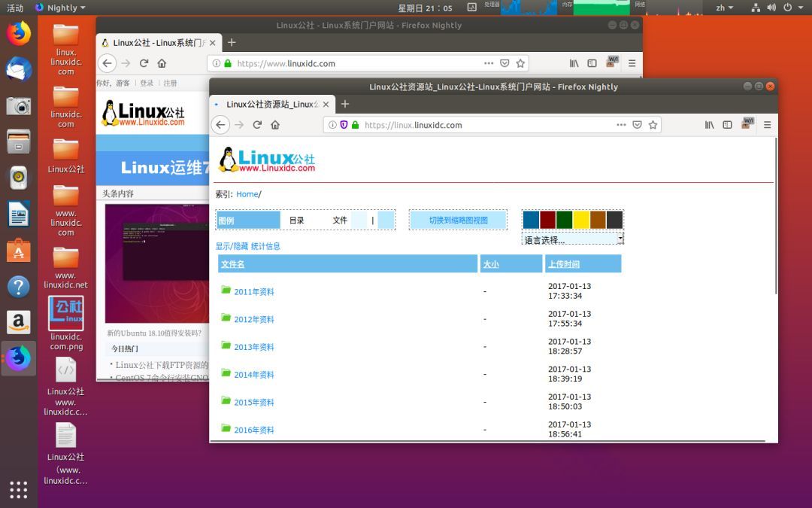Viewport: 812px width, 508px height.
Task: Open new tab in front Firefox window
Action: [345, 104]
